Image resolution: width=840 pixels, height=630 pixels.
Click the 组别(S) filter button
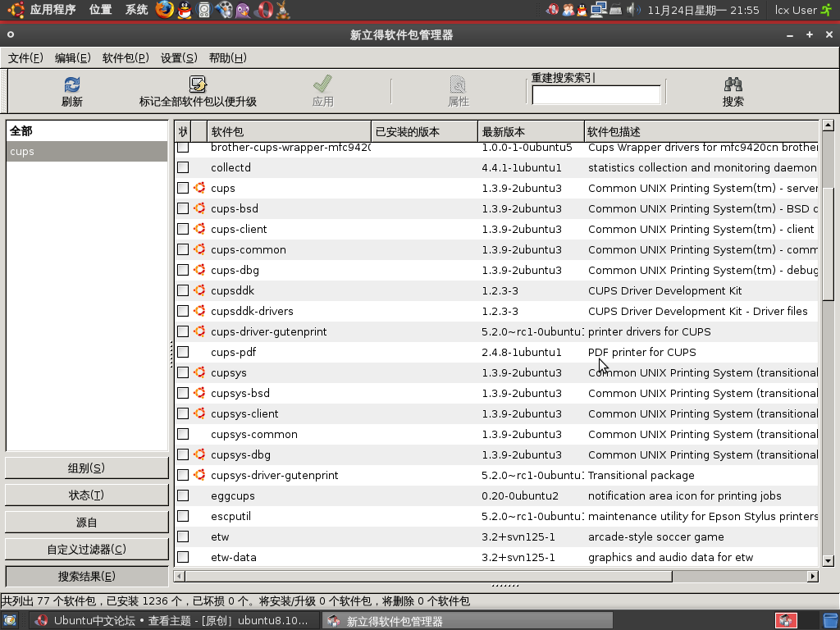87,468
